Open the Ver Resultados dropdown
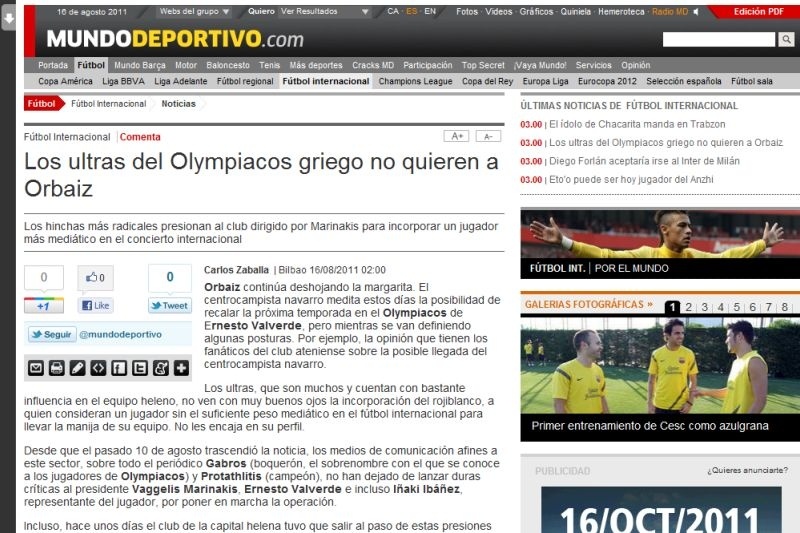 324,11
